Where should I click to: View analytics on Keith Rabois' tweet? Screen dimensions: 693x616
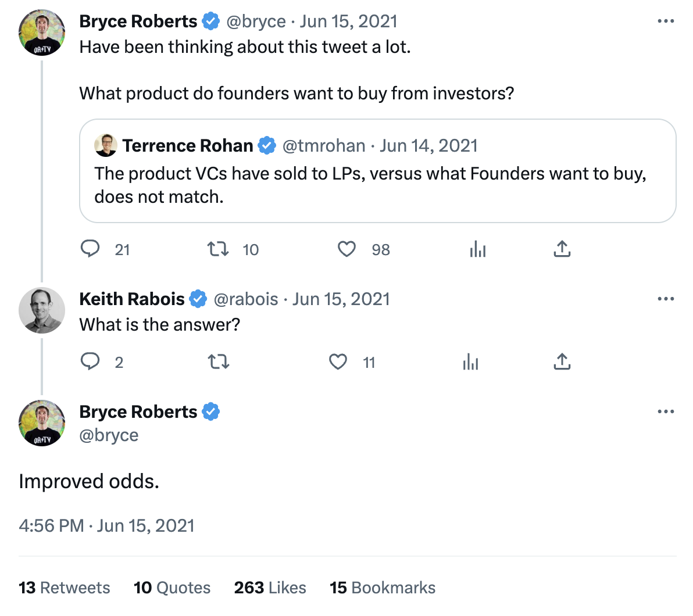tap(470, 362)
